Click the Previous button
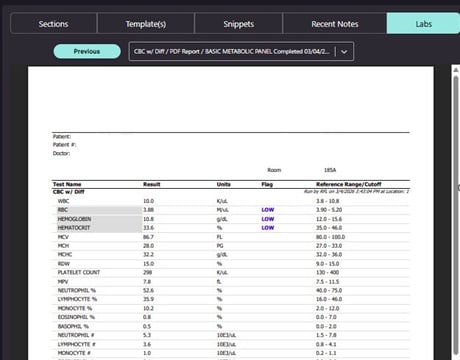Viewport: 460px width, 360px height. click(x=87, y=51)
